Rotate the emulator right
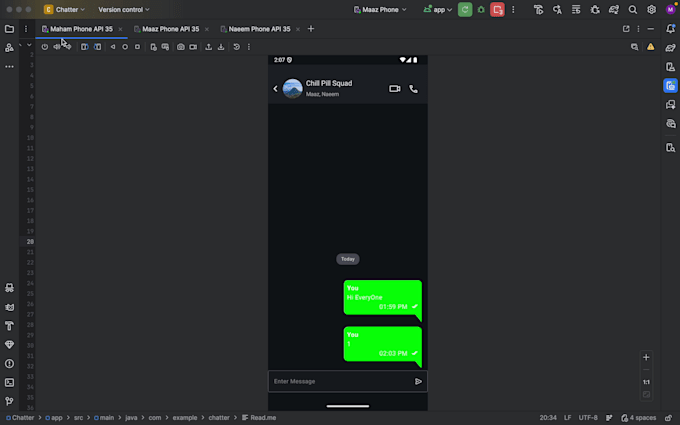 pos(98,47)
